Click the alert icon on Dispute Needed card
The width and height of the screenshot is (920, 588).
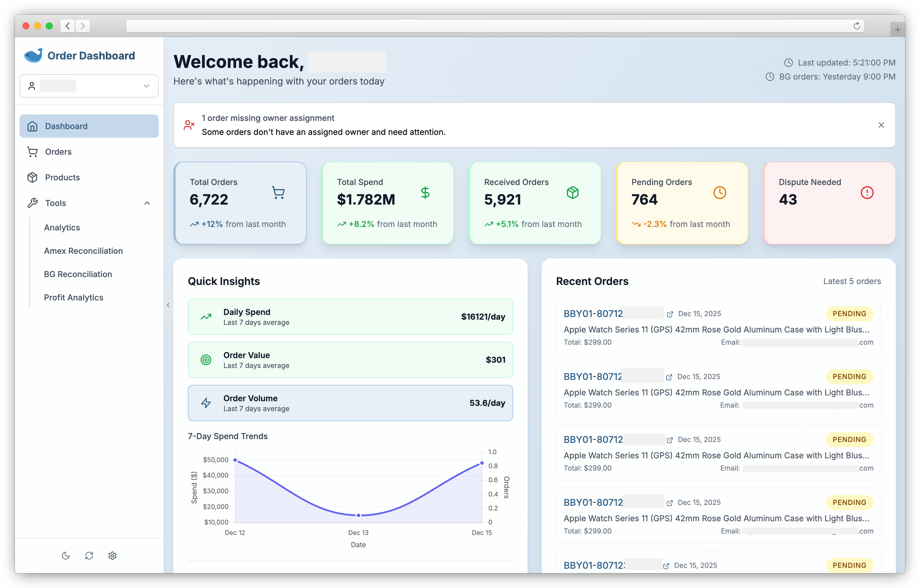(x=867, y=193)
